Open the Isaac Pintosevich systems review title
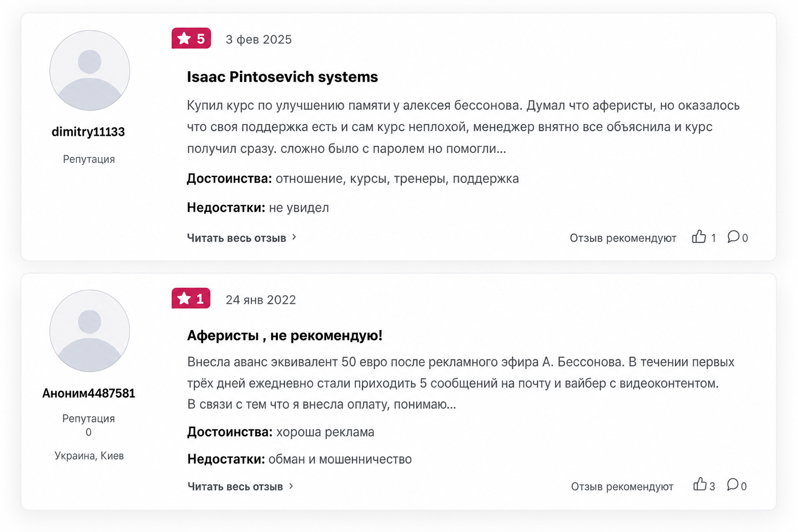Viewport: 798px width, 532px height. [282, 77]
